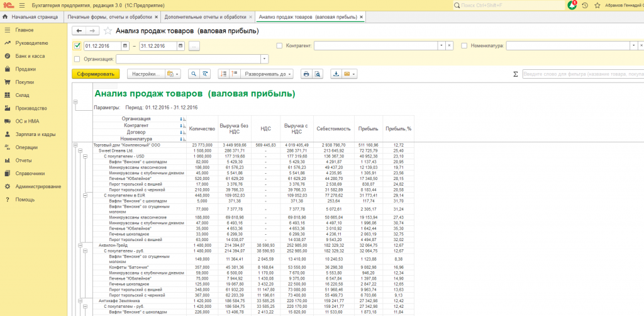Open print preview icon
Viewport: 644px width, 316px height.
[x=317, y=74]
